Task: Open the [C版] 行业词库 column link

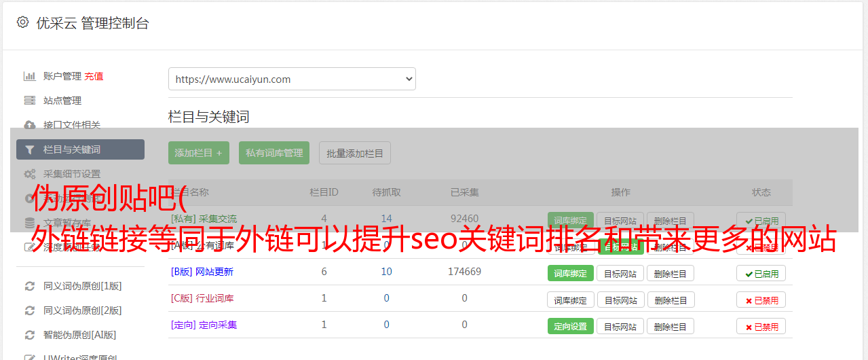Action: pos(202,298)
